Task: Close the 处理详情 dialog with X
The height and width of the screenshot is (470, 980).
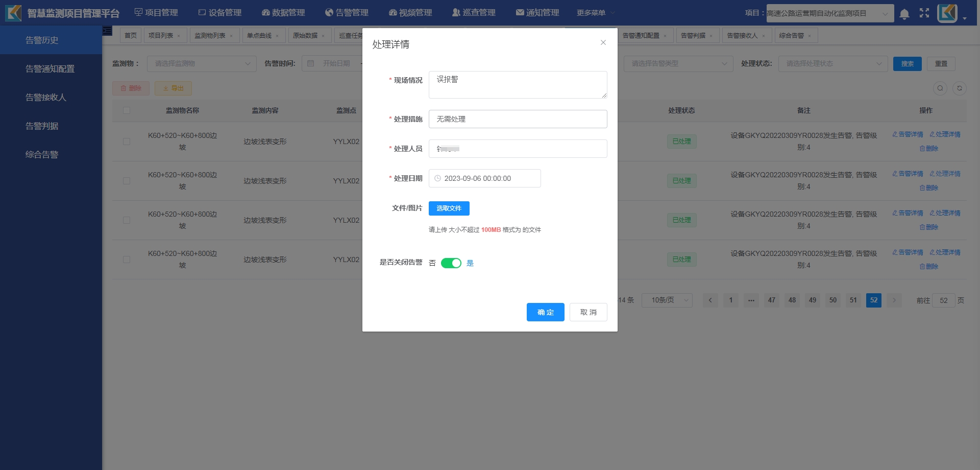Action: pos(603,42)
